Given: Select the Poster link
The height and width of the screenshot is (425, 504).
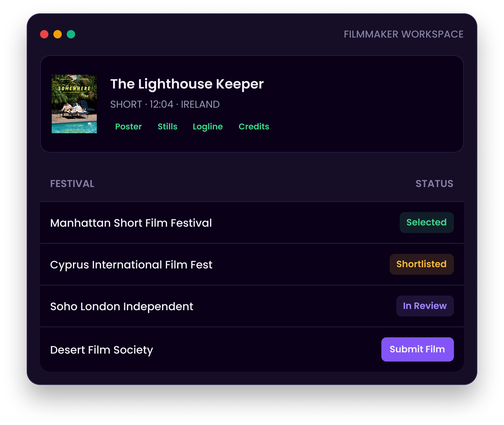Looking at the screenshot, I should point(128,126).
